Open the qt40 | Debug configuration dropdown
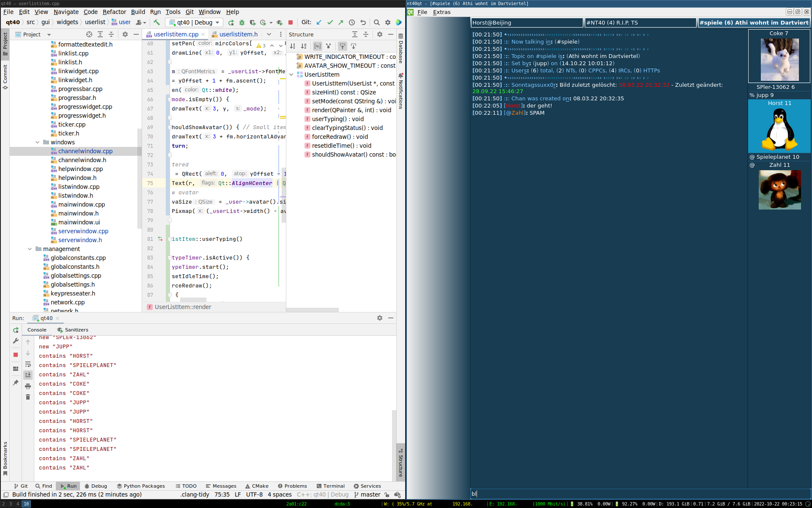 point(195,22)
